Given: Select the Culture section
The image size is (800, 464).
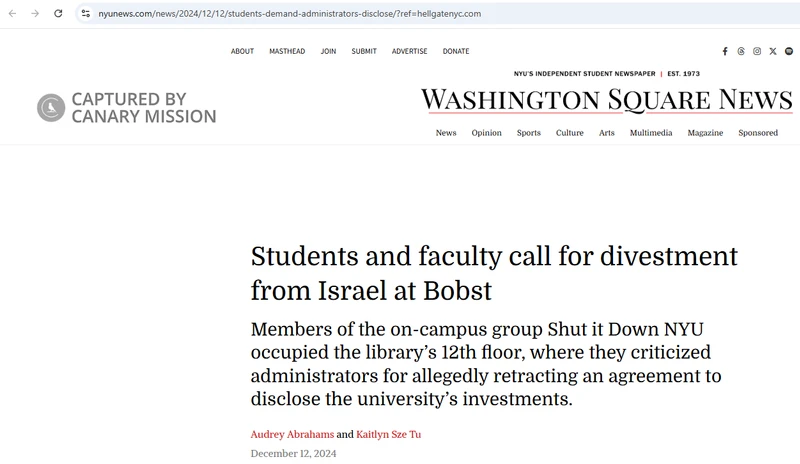Looking at the screenshot, I should (x=570, y=133).
